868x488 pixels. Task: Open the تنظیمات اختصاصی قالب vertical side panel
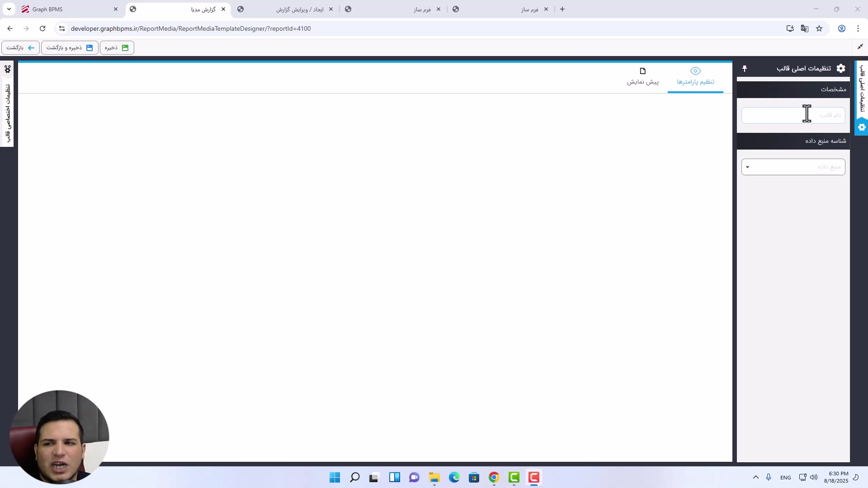[x=8, y=113]
